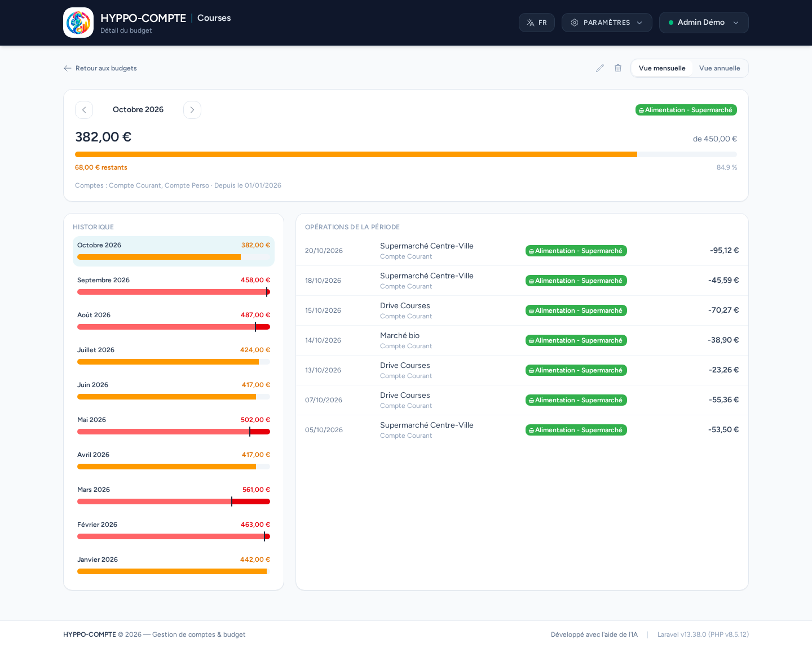The image size is (812, 648).
Task: Select Juillet 2026 in the history
Action: pyautogui.click(x=174, y=356)
